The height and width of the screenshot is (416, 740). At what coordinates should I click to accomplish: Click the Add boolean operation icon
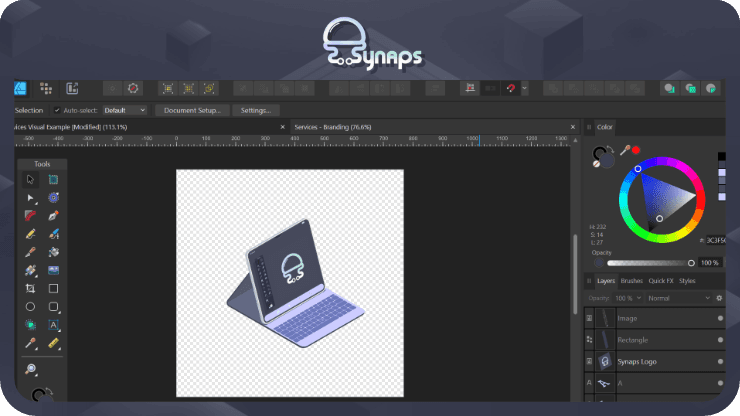pyautogui.click(x=553, y=88)
